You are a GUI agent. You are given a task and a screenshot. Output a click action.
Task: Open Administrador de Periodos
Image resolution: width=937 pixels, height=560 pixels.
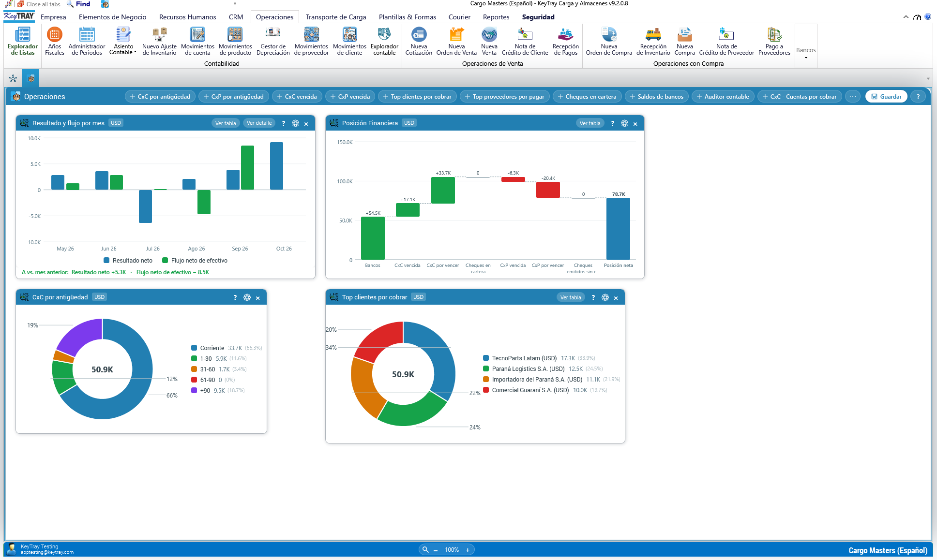click(x=87, y=42)
